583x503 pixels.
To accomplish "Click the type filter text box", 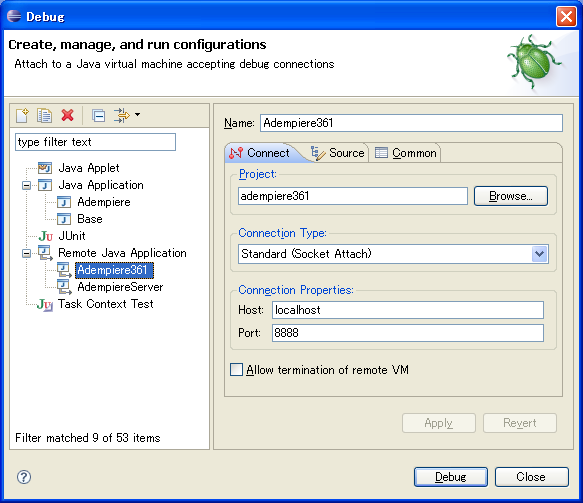I will pyautogui.click(x=95, y=142).
